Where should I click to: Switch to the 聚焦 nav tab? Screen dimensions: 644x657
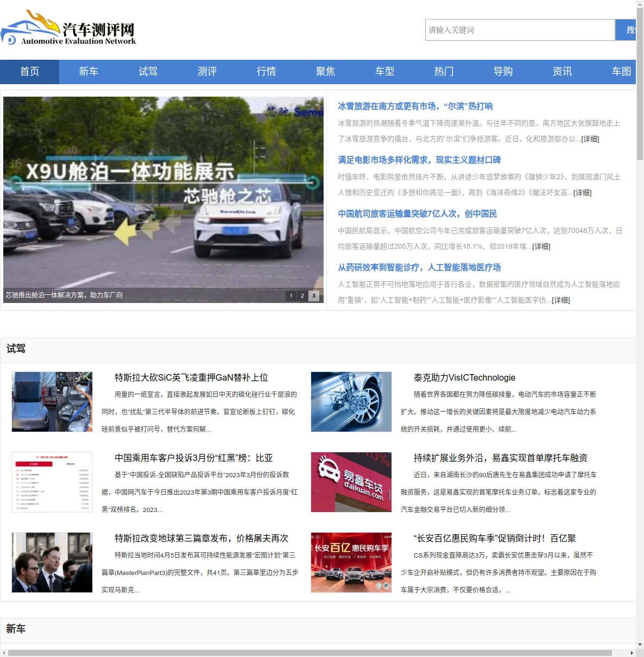pyautogui.click(x=325, y=72)
